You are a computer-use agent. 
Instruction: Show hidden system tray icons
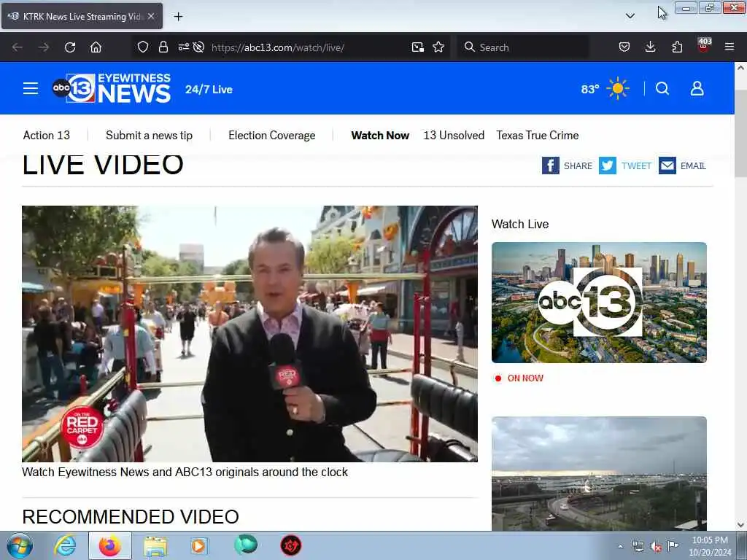tap(620, 546)
